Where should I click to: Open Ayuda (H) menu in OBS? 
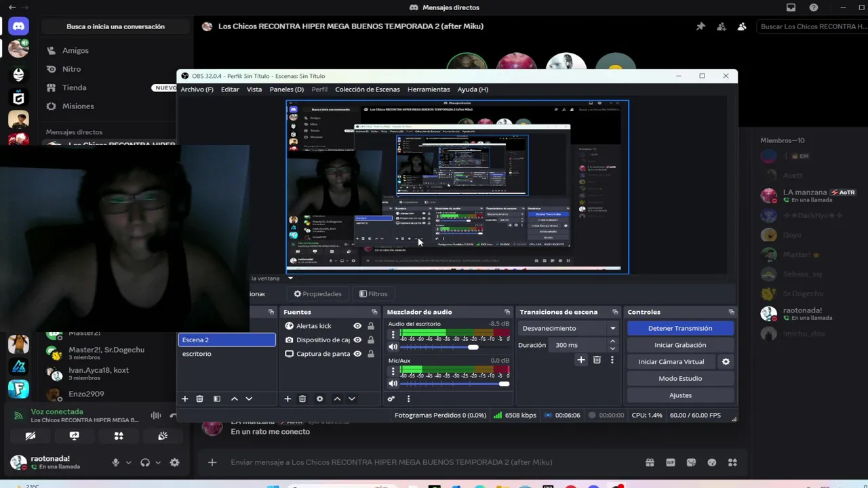pos(473,89)
